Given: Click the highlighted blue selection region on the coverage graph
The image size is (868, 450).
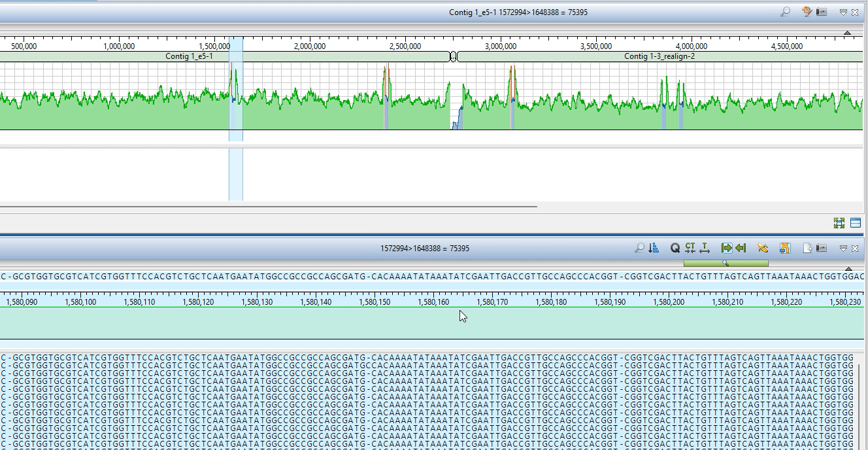Looking at the screenshot, I should 236,89.
